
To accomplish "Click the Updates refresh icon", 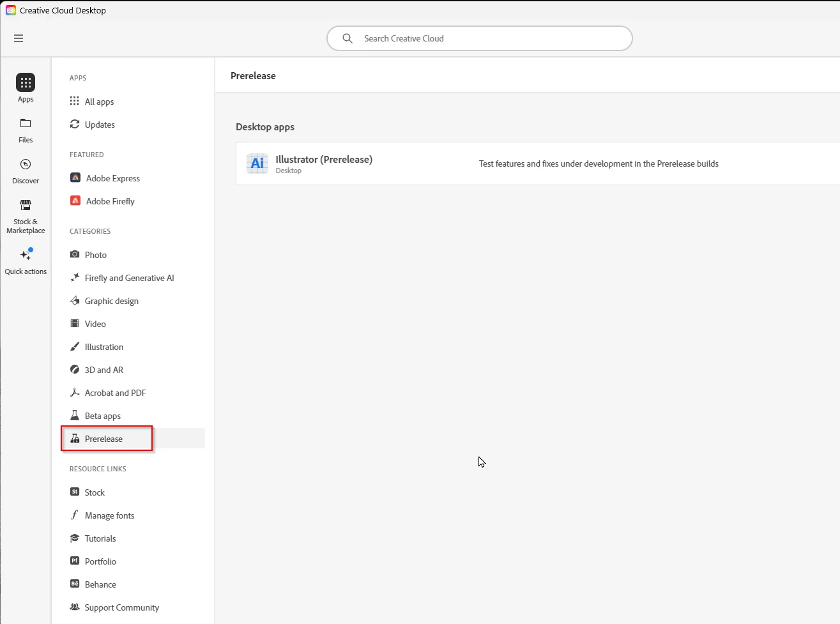I will tap(75, 125).
